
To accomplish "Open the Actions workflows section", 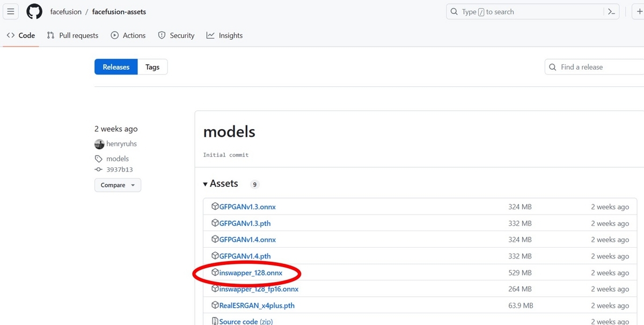I will (x=128, y=35).
